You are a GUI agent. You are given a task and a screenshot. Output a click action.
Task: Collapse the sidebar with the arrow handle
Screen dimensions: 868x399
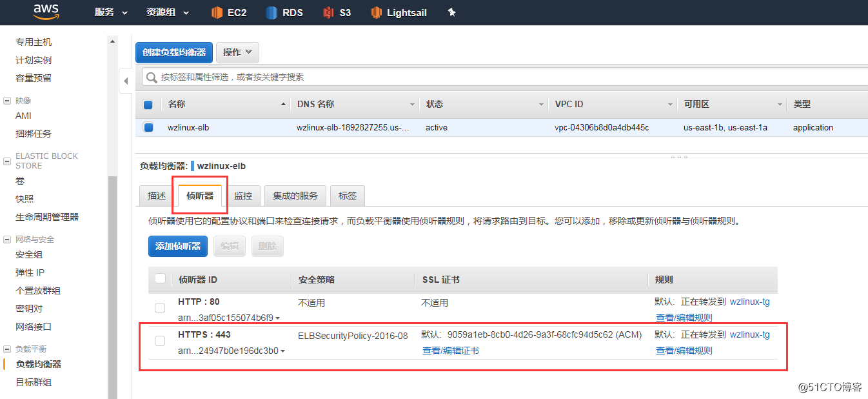(x=126, y=81)
